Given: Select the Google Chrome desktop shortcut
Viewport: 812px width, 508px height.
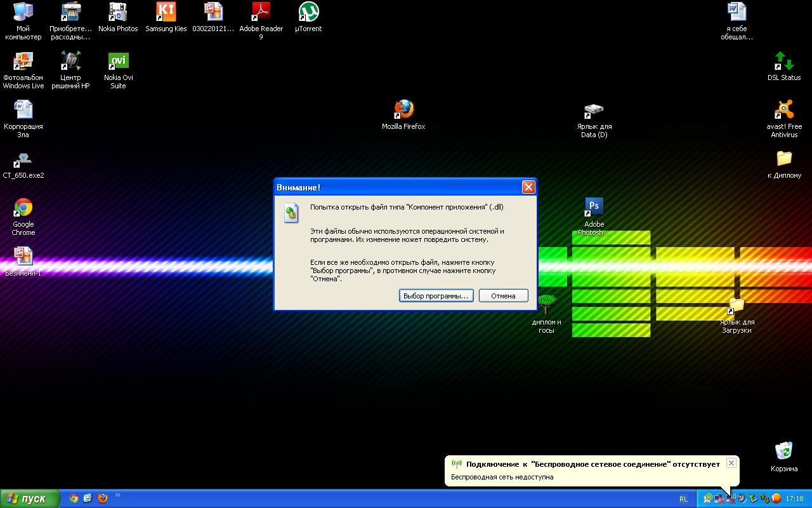Looking at the screenshot, I should [23, 208].
